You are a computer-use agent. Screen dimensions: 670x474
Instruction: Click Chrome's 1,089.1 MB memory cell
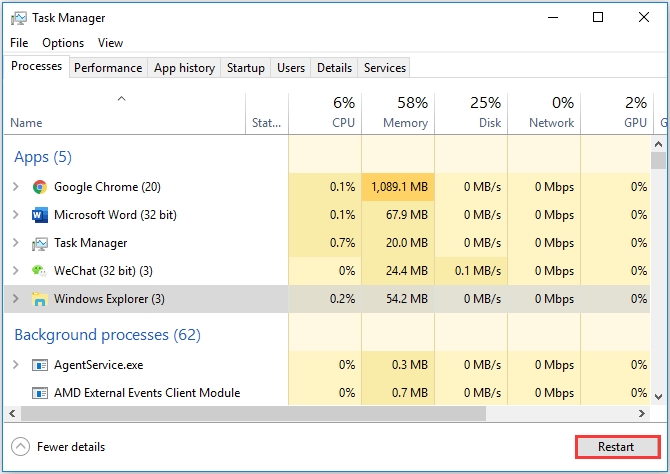coord(398,187)
